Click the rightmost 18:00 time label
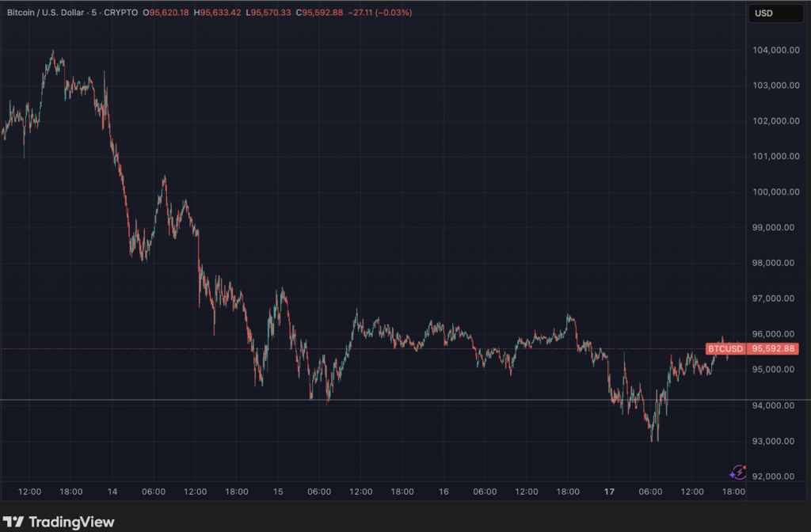 733,492
